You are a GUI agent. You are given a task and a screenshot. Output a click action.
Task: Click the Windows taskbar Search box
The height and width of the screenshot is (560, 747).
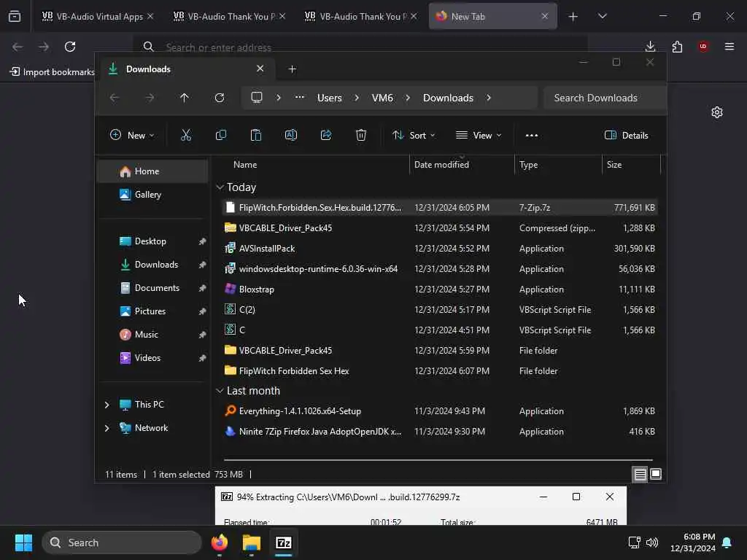(122, 542)
